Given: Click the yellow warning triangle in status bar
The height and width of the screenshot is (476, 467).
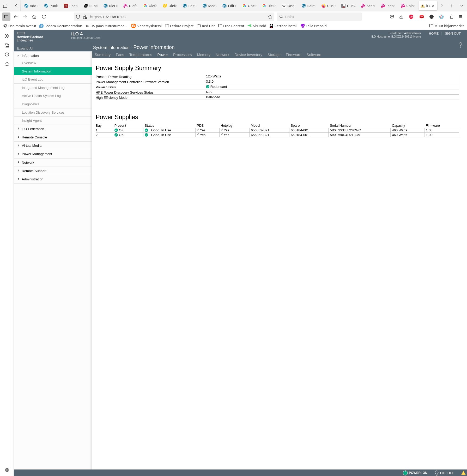Looking at the screenshot, I should [463, 473].
